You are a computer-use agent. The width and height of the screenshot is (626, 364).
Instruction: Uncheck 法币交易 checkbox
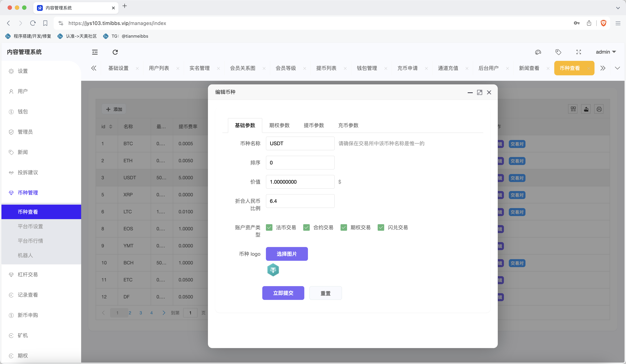(269, 227)
